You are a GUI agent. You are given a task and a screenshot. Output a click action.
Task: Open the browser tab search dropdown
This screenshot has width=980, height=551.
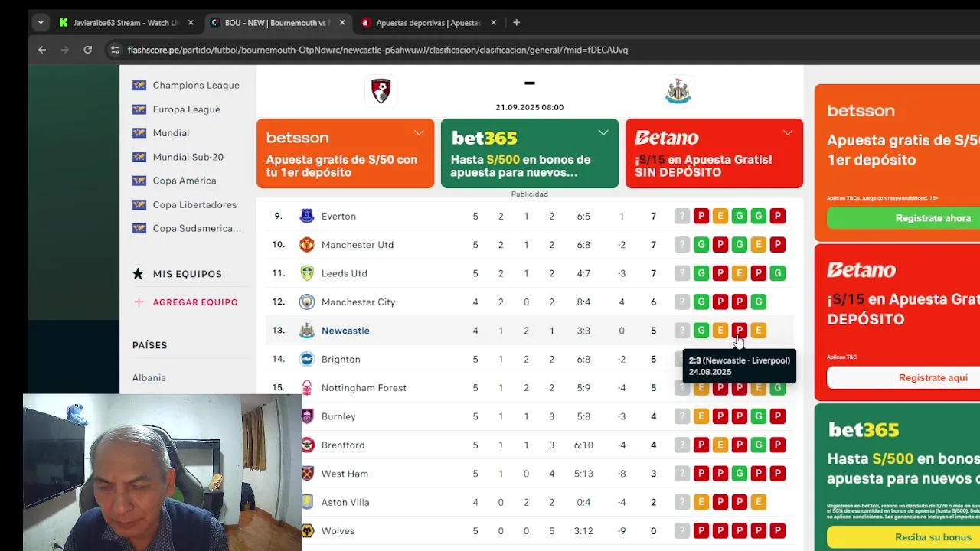(x=41, y=23)
